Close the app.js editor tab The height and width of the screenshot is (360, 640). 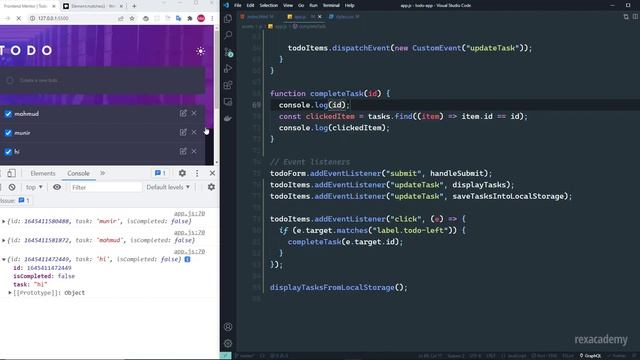point(320,17)
